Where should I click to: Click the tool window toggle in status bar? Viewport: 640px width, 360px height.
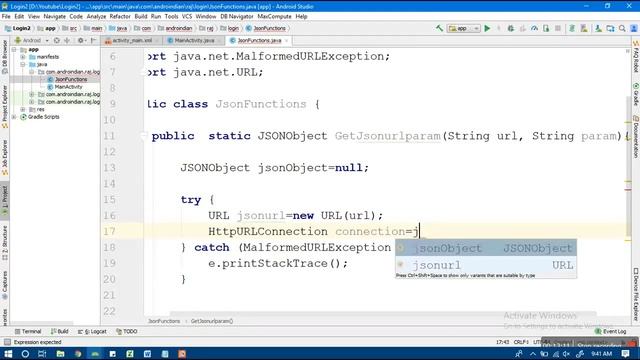tap(7, 342)
